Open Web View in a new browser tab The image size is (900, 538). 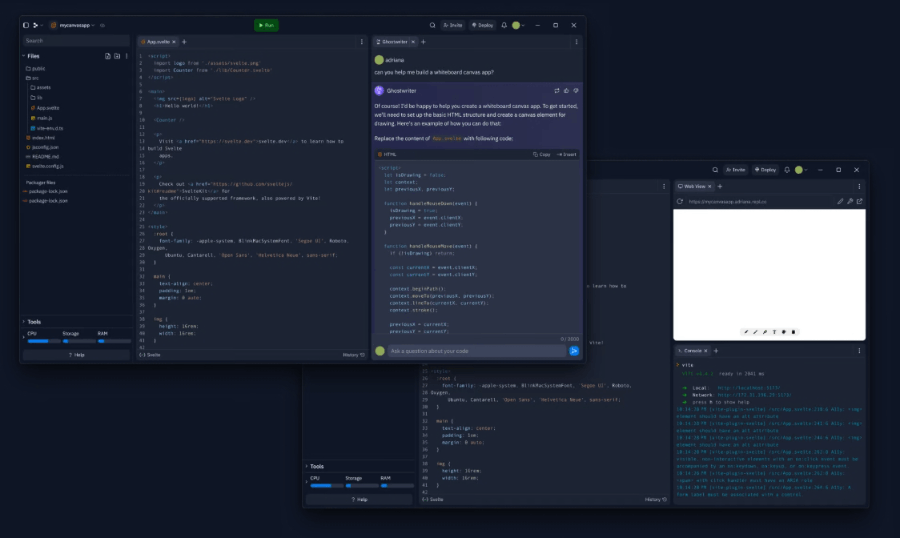click(x=859, y=202)
